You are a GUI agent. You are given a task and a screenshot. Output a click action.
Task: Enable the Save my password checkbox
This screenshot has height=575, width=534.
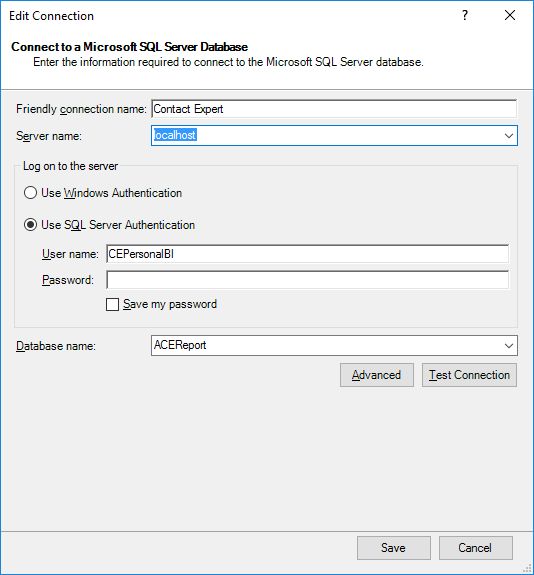coord(112,304)
